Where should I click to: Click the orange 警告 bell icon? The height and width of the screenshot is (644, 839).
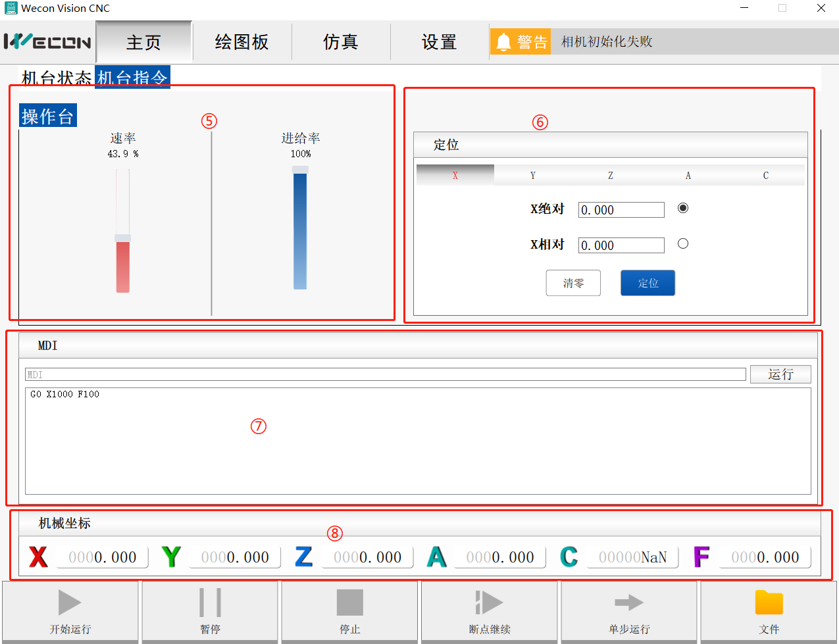pyautogui.click(x=504, y=42)
